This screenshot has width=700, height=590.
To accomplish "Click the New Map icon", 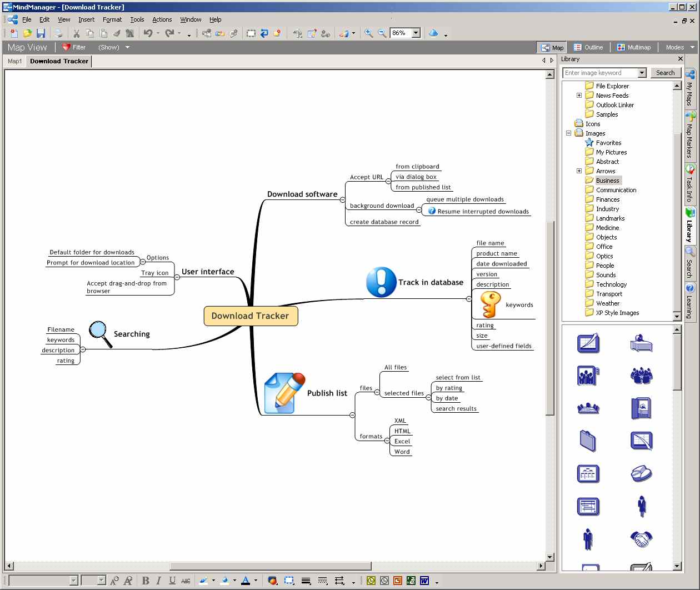I will 14,33.
